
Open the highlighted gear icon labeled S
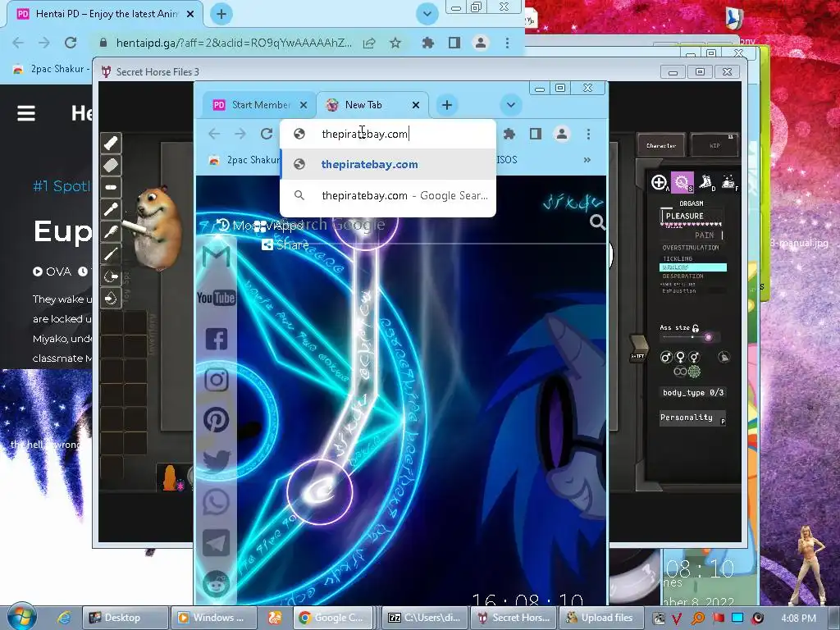tap(682, 183)
